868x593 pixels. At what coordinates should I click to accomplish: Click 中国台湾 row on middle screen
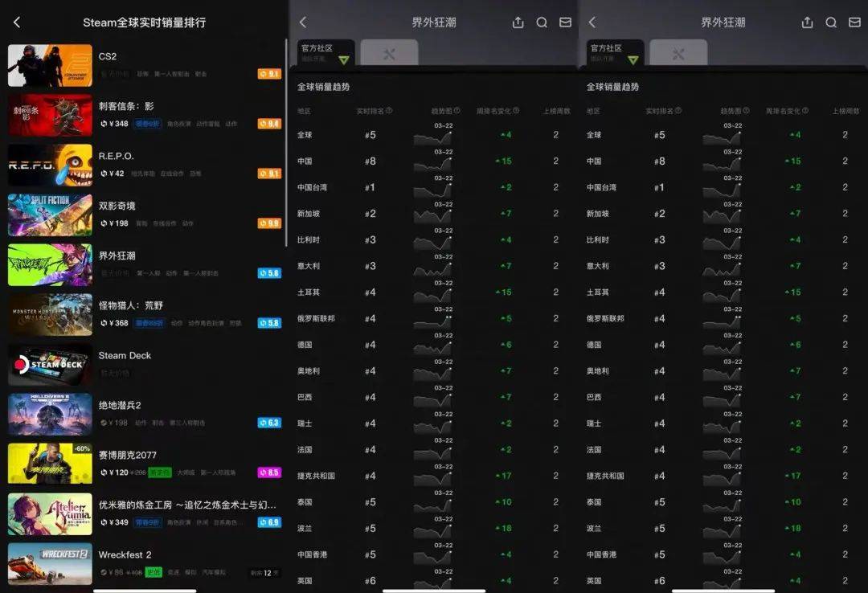[433, 187]
